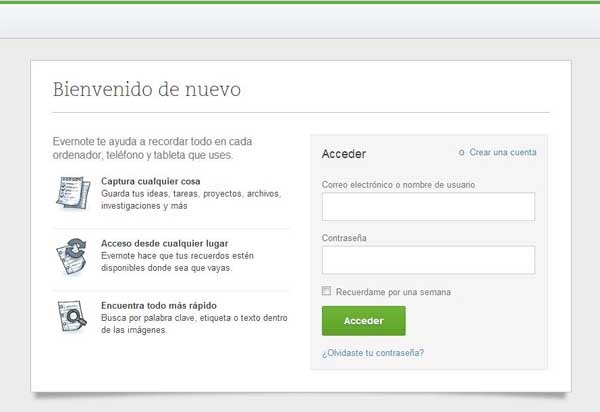This screenshot has height=412, width=600.
Task: Click the Bienvenido de nuevo heading
Action: coord(146,90)
